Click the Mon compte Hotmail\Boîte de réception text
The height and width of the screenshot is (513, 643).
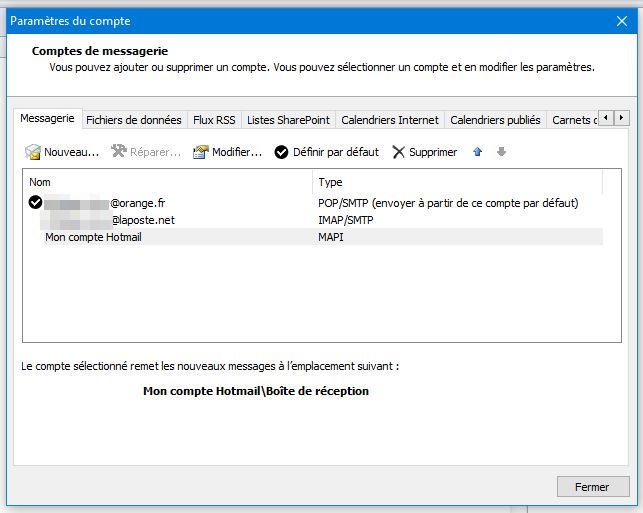(x=256, y=391)
